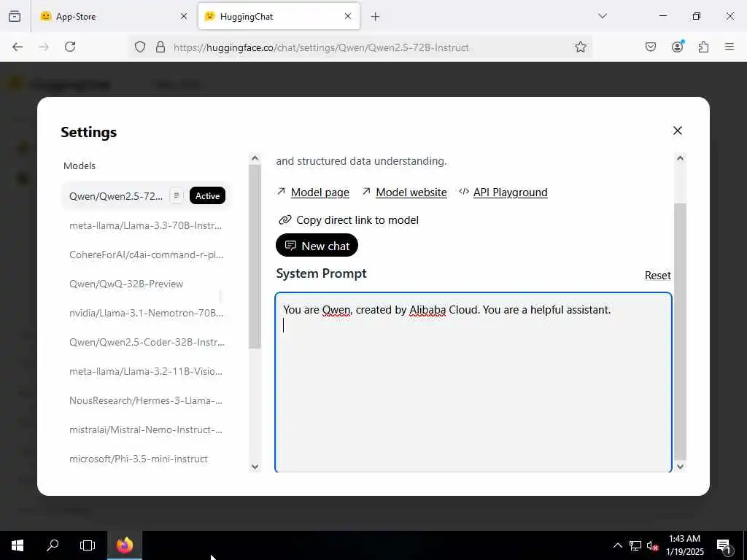Screen dimensions: 747x560
Task: Open Task View on the taskbar
Action: (x=88, y=545)
